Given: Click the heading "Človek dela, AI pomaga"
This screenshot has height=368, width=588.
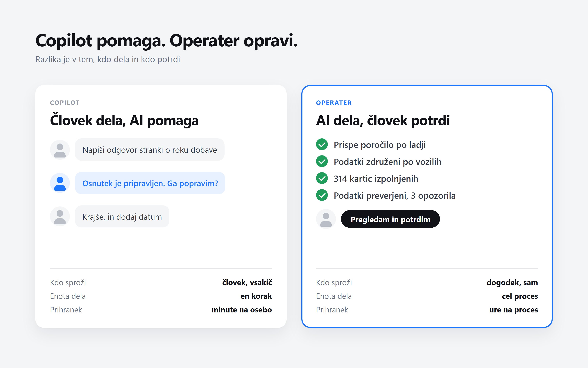Looking at the screenshot, I should coord(124,120).
